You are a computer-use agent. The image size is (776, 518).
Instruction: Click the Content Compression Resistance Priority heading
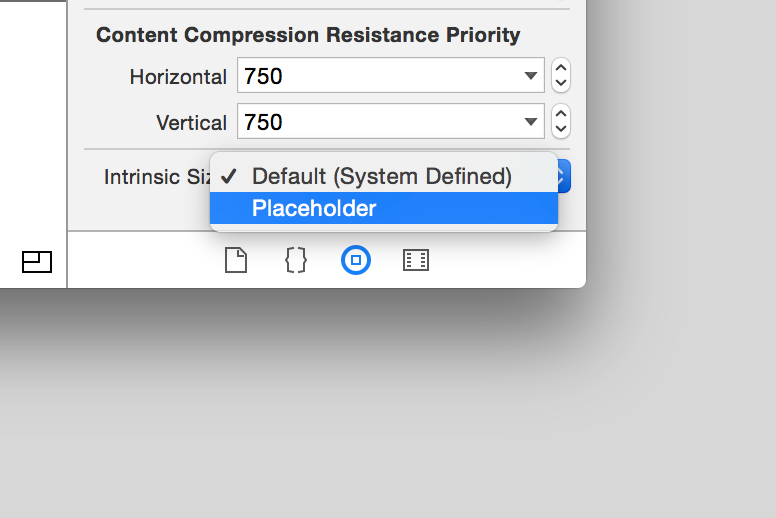click(x=308, y=35)
